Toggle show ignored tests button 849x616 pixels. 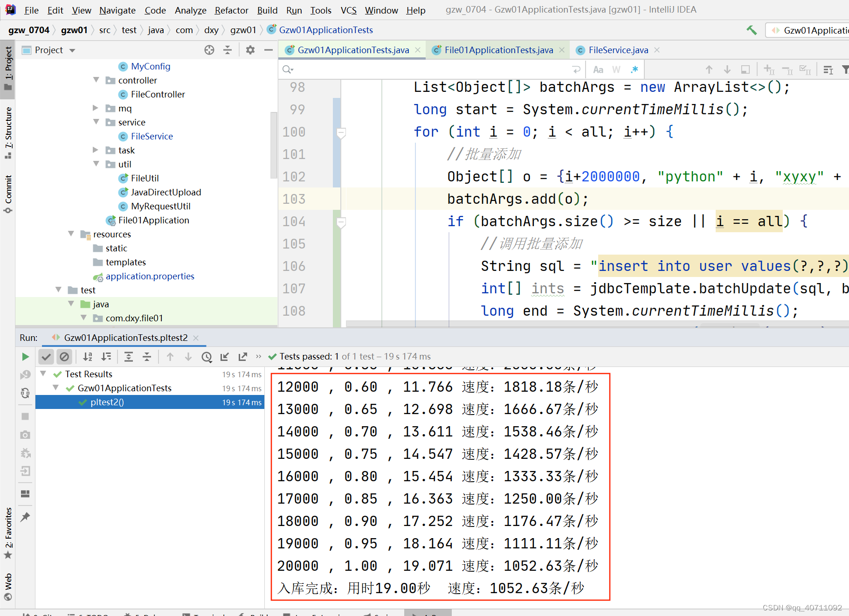coord(64,357)
